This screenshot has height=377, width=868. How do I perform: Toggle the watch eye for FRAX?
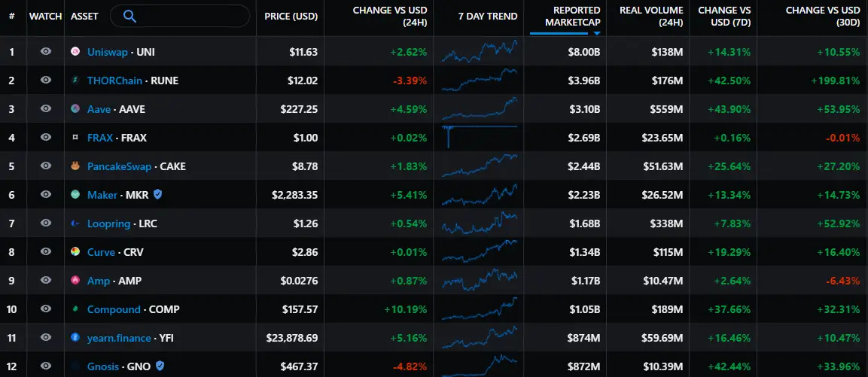tap(46, 138)
